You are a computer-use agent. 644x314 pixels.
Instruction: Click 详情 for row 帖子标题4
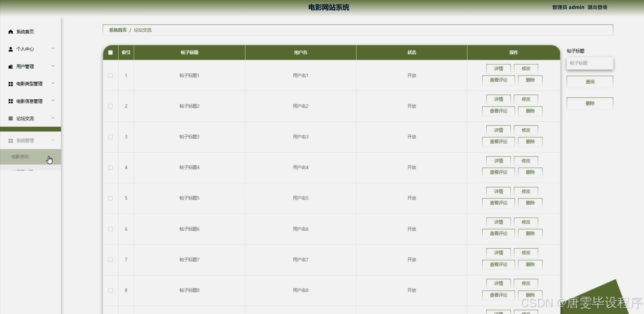498,161
